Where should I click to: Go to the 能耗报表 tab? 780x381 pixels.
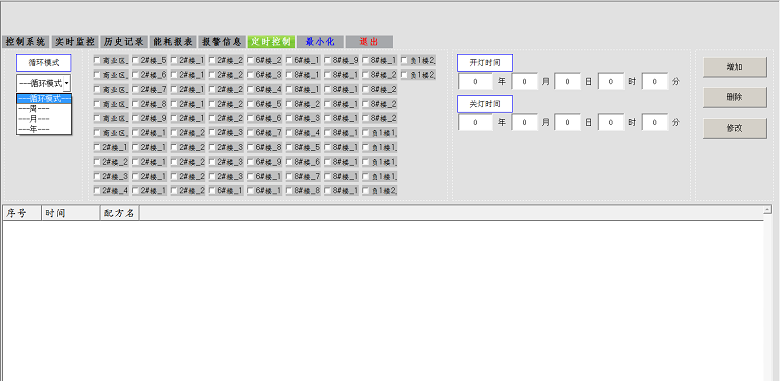[x=173, y=42]
